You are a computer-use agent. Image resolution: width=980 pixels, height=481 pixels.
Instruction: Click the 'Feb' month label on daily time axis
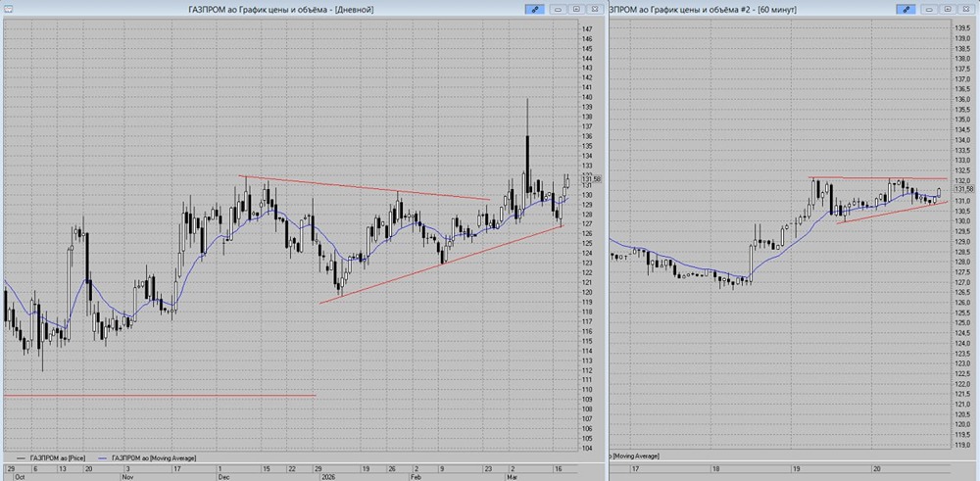(x=416, y=476)
